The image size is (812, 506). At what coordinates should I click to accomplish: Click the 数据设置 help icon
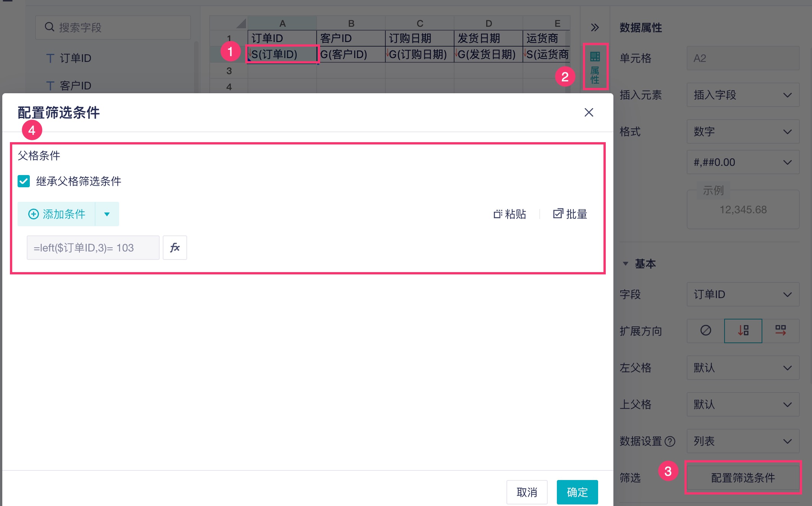(x=670, y=441)
